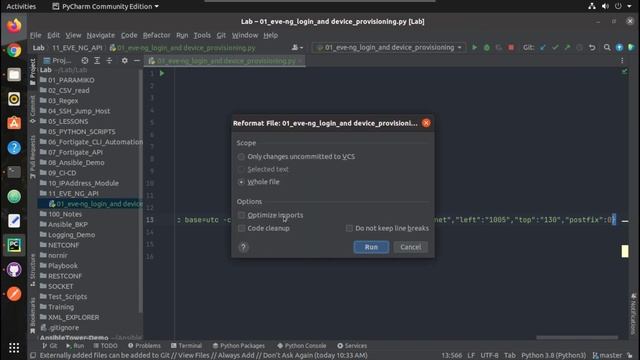The image size is (640, 360).
Task: Update project using the Git blue arrow icon
Action: click(x=543, y=48)
